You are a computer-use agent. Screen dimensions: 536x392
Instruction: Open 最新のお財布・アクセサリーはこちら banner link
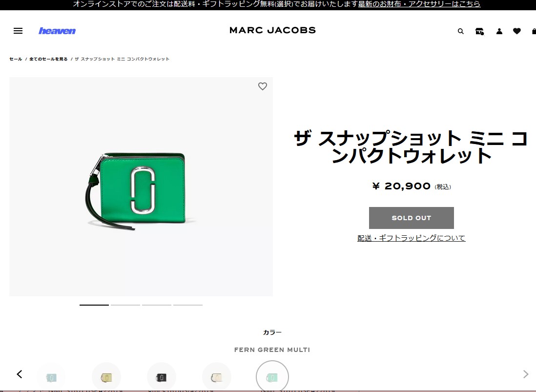(x=419, y=4)
